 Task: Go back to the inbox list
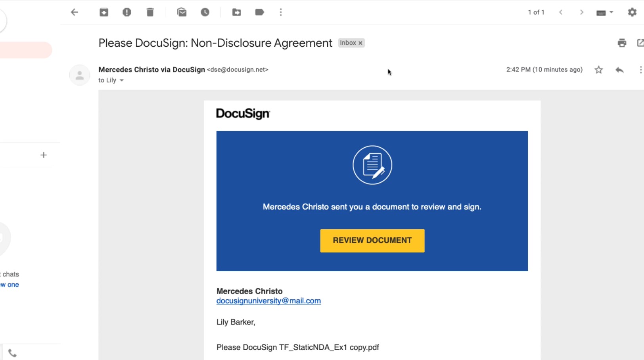(x=75, y=12)
